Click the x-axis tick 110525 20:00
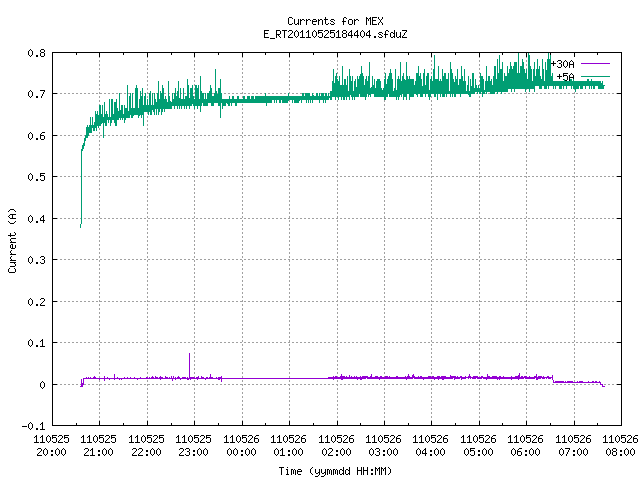This screenshot has width=640, height=480. [51, 446]
